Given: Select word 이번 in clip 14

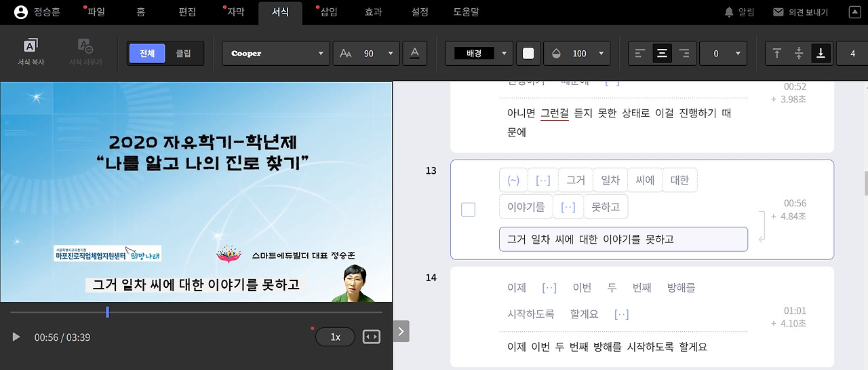Looking at the screenshot, I should tap(582, 288).
